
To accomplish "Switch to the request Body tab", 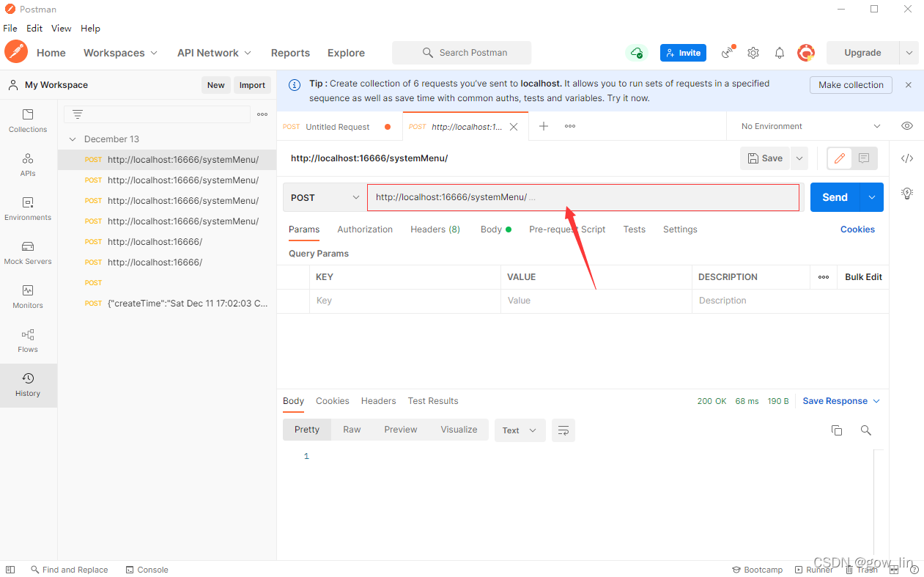I will pos(496,229).
